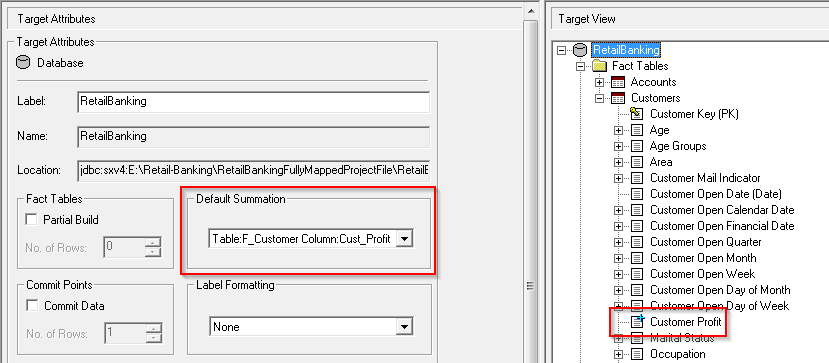Toggle the Commit Data checkbox
This screenshot has width=829, height=363.
pyautogui.click(x=32, y=305)
